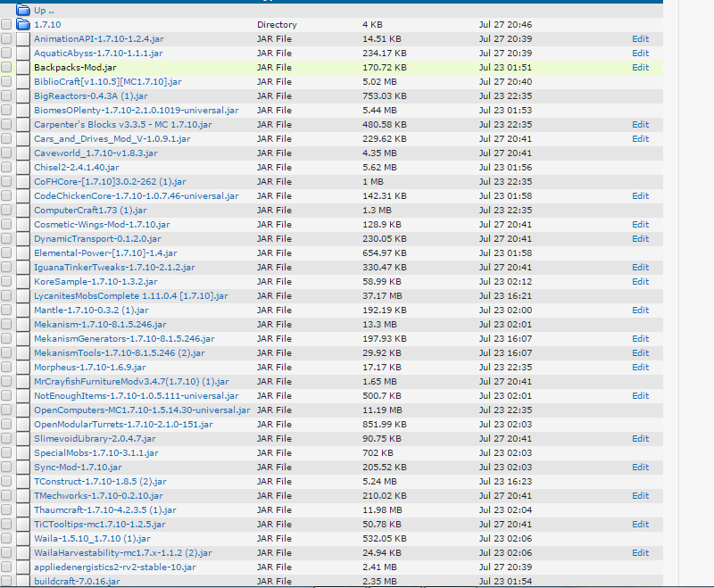Image resolution: width=714 pixels, height=588 pixels.
Task: Click file icon beside Chisel2-2.4.1.40.jar
Action: [x=23, y=168]
